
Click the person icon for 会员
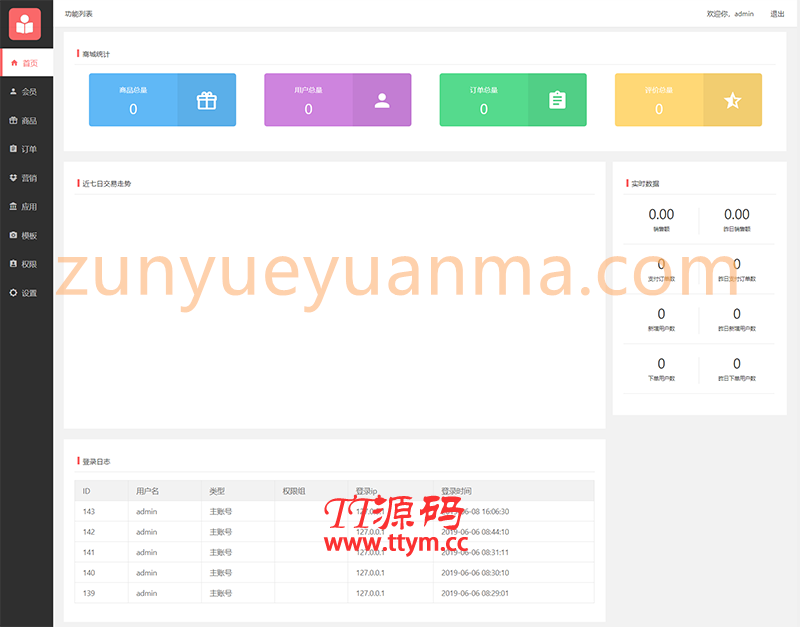click(13, 91)
